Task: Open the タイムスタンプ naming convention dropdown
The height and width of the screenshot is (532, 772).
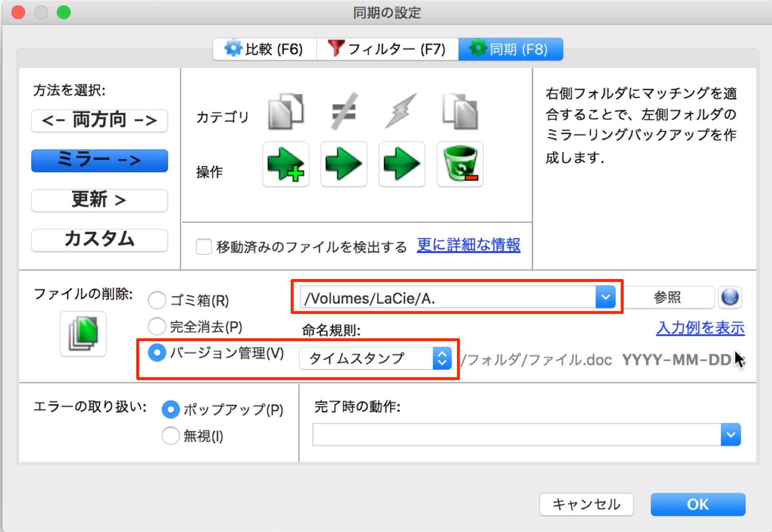Action: [x=376, y=358]
